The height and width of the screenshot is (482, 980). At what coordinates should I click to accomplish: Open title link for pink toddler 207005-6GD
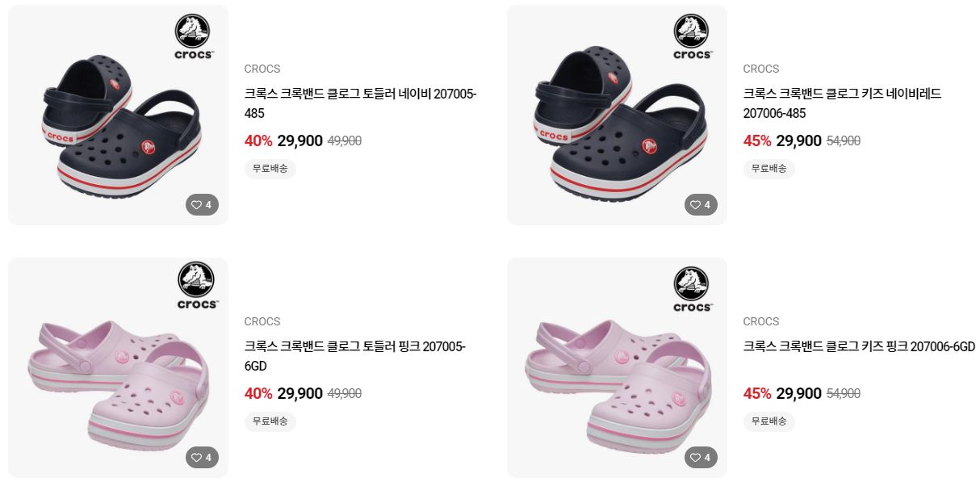[x=355, y=356]
